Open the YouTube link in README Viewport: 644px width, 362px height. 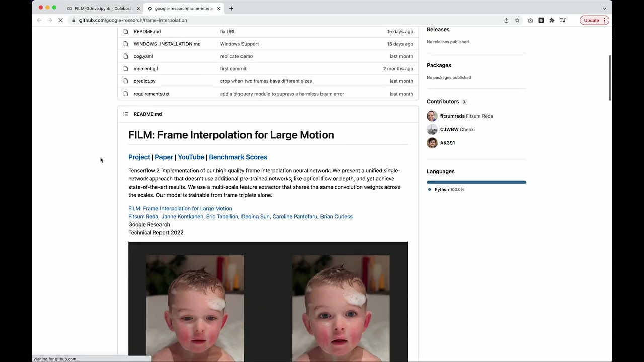point(191,157)
